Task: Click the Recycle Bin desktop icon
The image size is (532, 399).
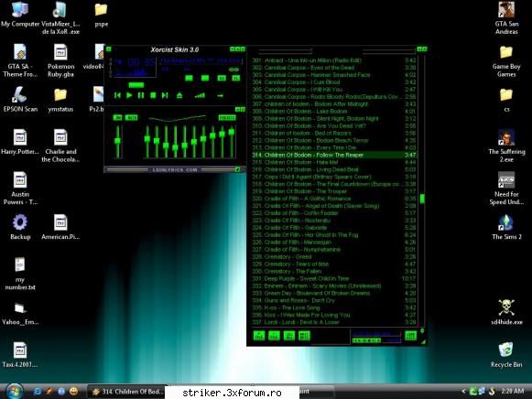Action: tap(506, 354)
